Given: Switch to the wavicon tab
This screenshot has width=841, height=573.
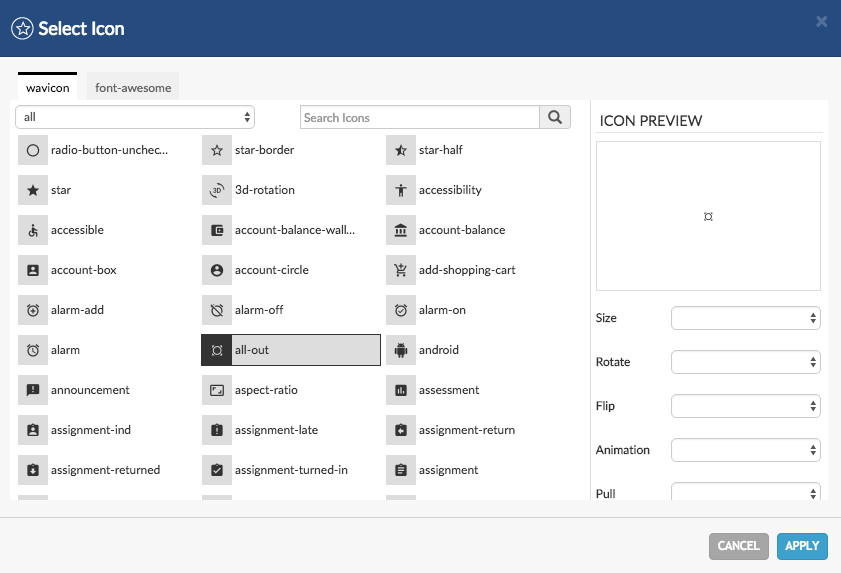Looking at the screenshot, I should pyautogui.click(x=47, y=87).
